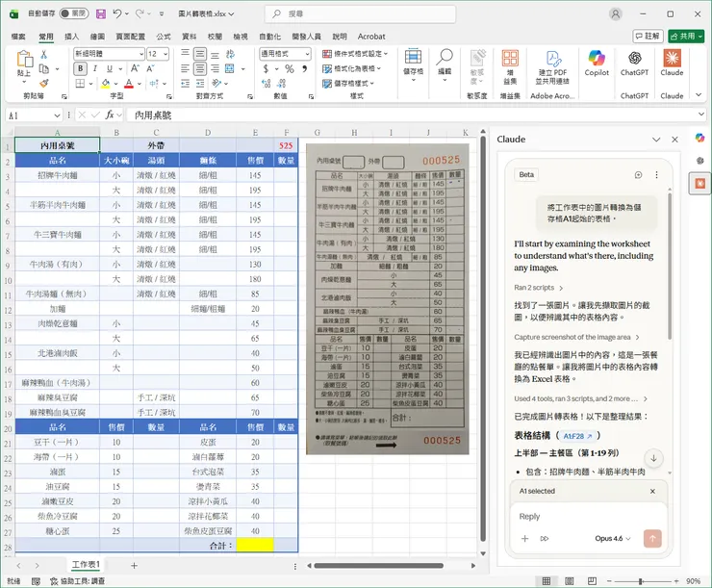Toggle Italic formatting
Screen dimensions: 712x588
[95, 68]
